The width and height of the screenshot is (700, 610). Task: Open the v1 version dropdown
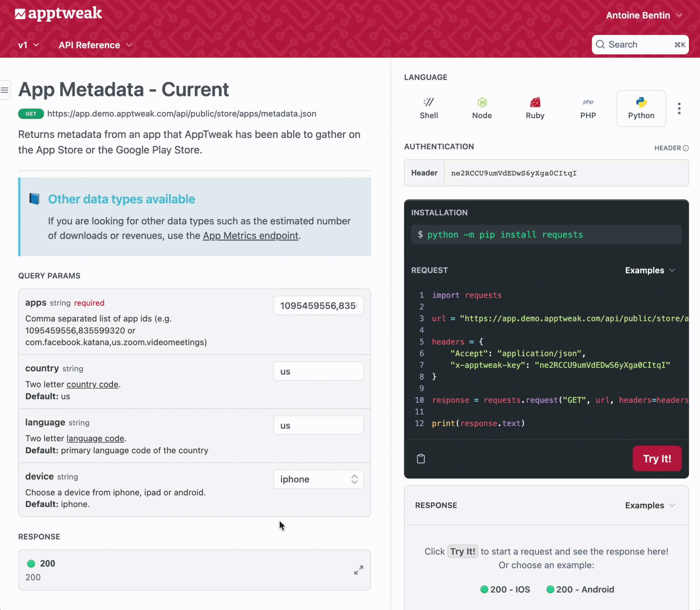coord(28,45)
